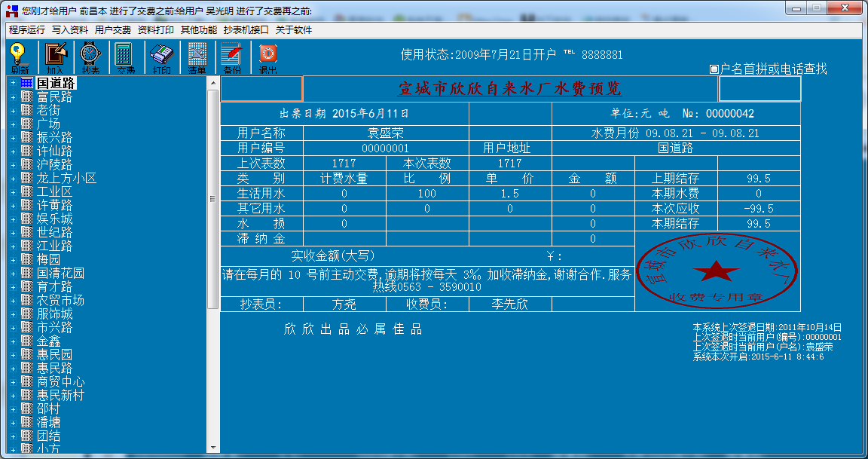Toggle the 户名首拼或电话查找 checkbox
The image size is (868, 459).
[x=714, y=69]
